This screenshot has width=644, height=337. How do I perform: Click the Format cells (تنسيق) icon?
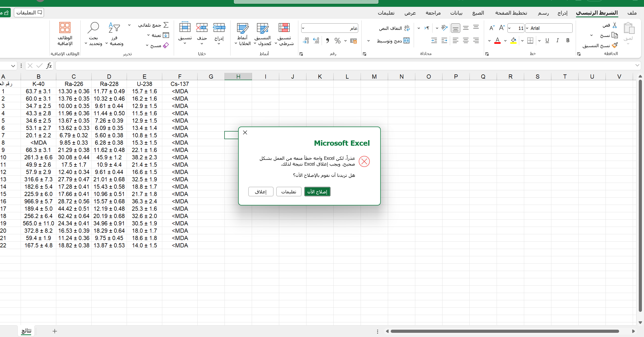(185, 27)
